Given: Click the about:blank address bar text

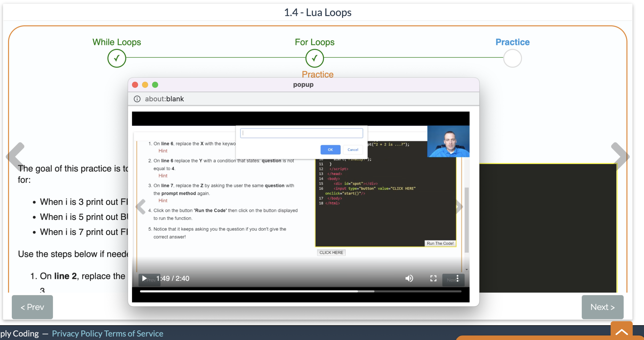Looking at the screenshot, I should click(x=164, y=99).
